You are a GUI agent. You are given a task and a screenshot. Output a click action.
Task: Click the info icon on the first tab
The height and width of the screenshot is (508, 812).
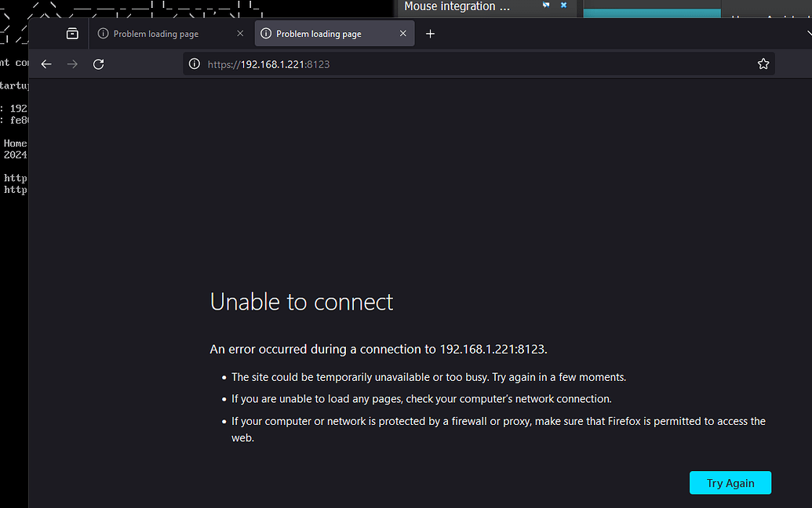point(103,33)
